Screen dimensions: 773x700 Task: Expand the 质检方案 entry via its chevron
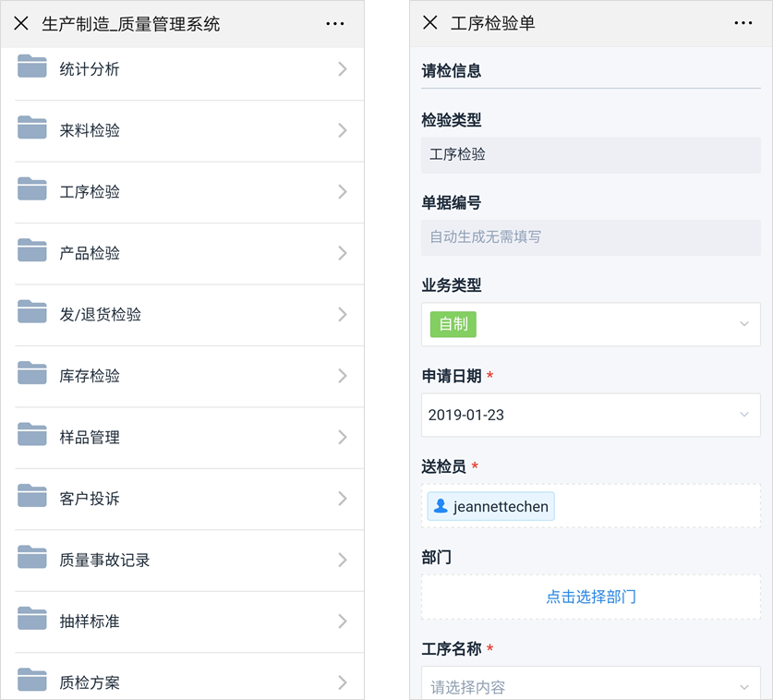[x=343, y=682]
